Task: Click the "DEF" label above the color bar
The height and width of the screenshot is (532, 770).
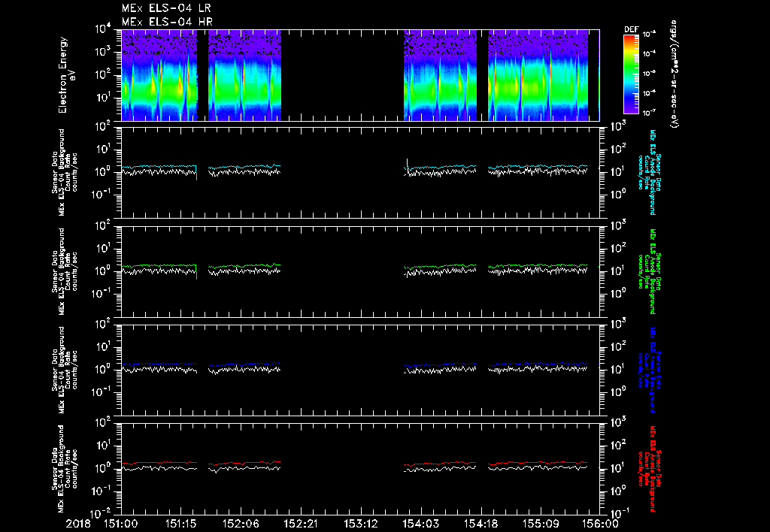Action: (631, 29)
